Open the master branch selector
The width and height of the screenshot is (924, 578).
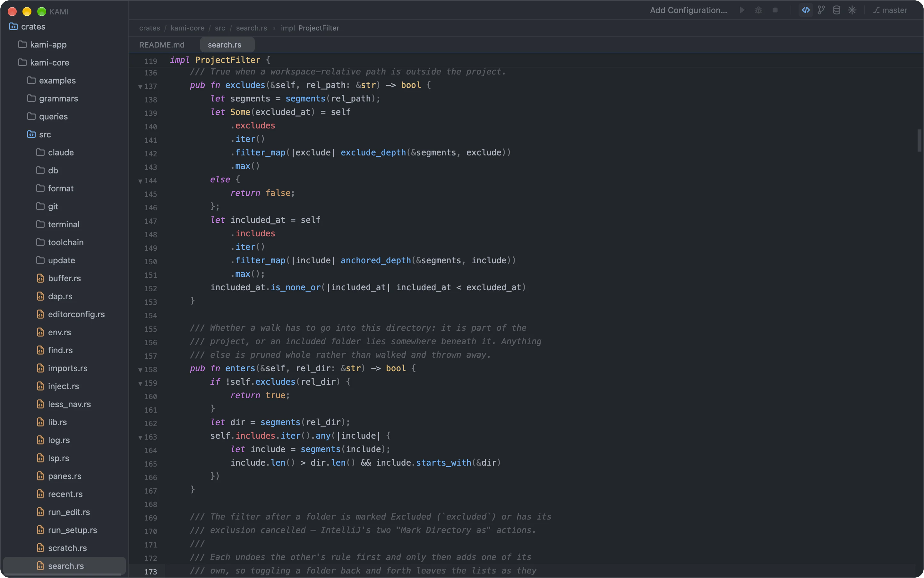890,10
